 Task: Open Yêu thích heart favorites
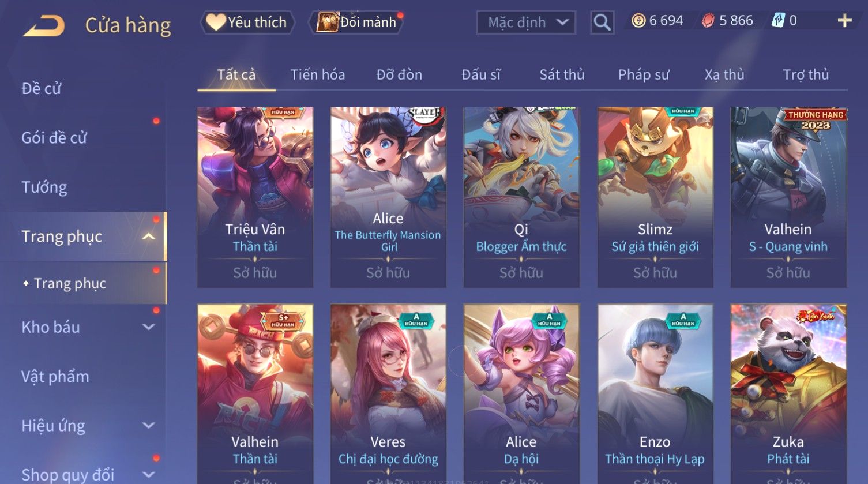point(247,22)
